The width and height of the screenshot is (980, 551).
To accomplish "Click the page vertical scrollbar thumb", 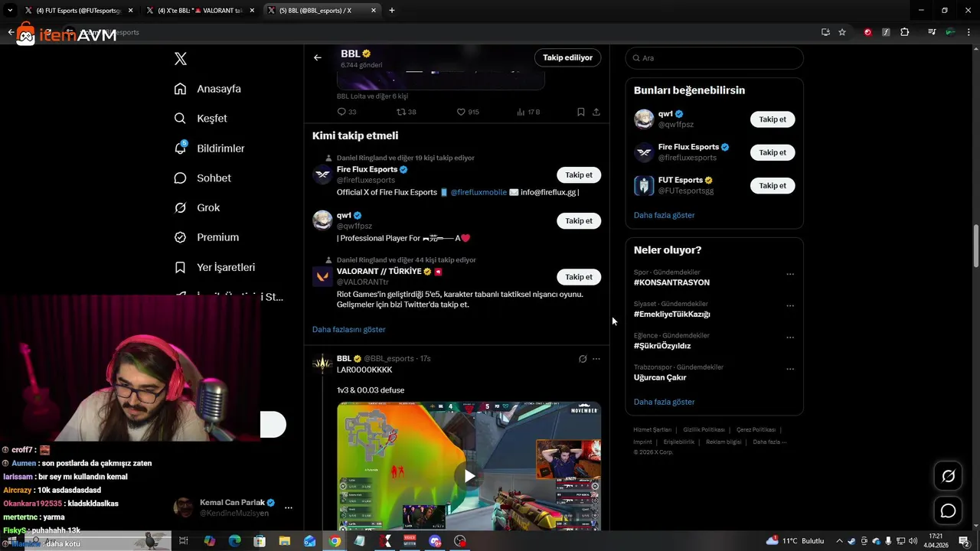I will coord(976,246).
